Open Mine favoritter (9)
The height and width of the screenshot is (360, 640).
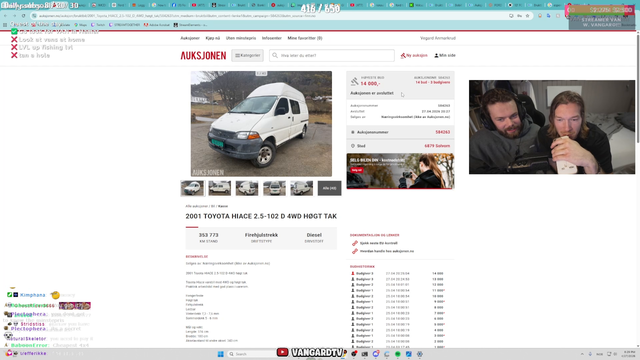[304, 38]
